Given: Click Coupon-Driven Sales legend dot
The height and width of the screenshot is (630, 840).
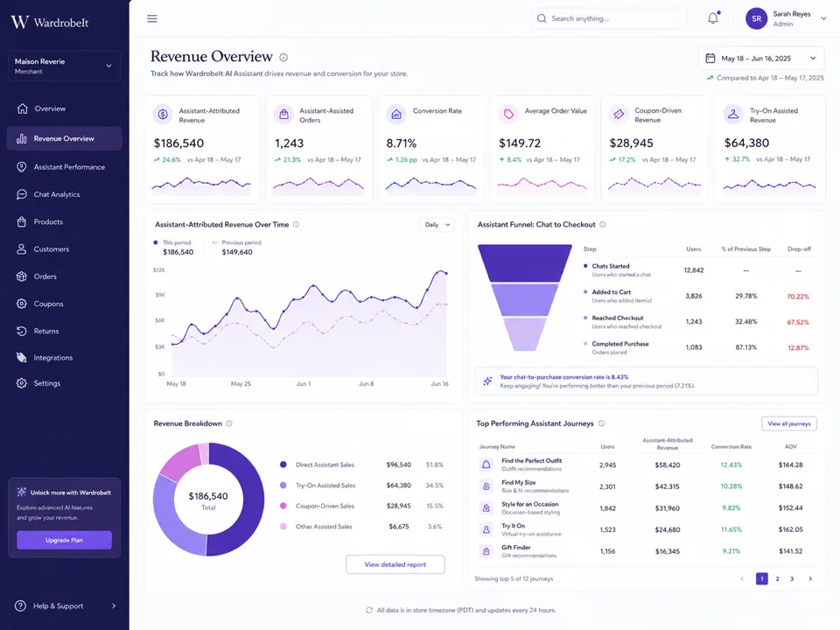Looking at the screenshot, I should point(283,506).
